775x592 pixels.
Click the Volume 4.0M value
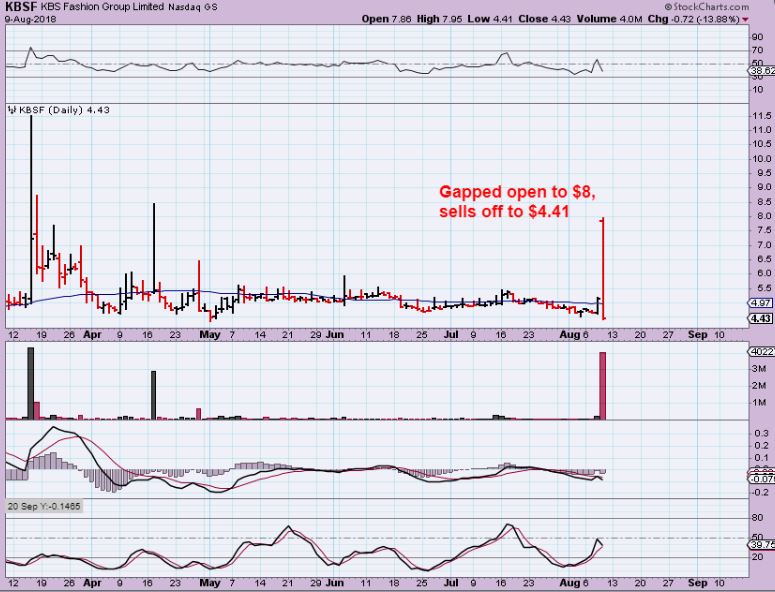[609, 19]
